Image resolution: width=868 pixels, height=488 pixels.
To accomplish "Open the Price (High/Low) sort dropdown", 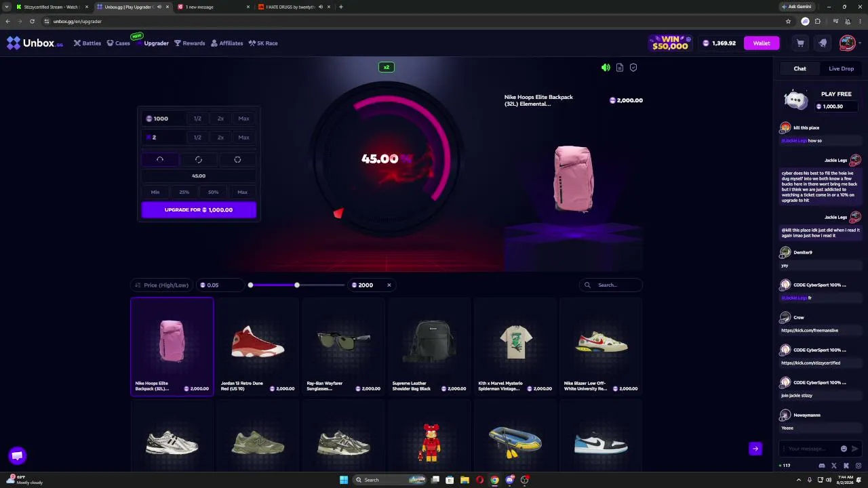I will pyautogui.click(x=161, y=285).
